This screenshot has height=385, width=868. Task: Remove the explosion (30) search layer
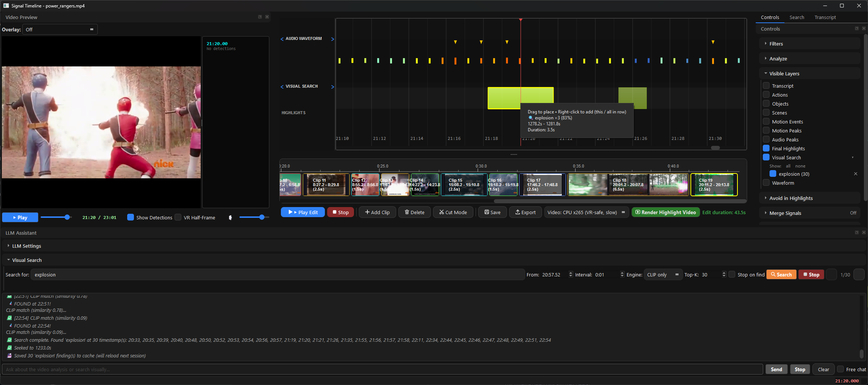856,174
